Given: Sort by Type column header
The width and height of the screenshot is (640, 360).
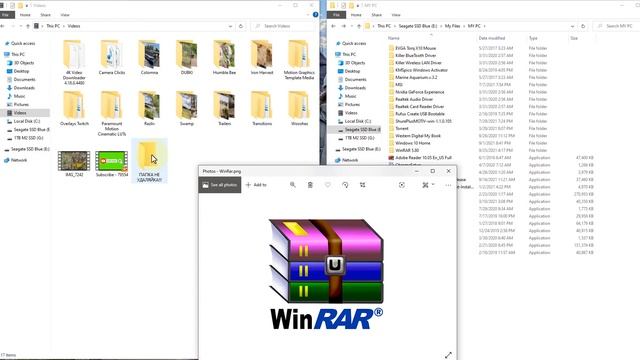Looking at the screenshot, I should pos(533,38).
